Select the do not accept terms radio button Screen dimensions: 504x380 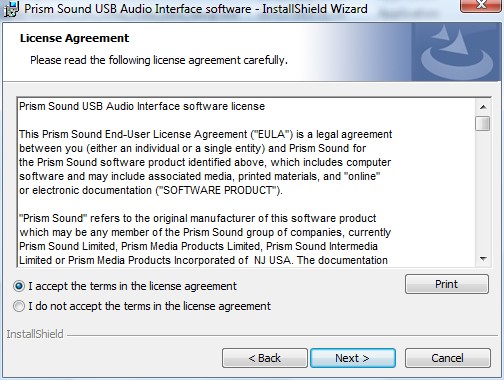click(19, 306)
